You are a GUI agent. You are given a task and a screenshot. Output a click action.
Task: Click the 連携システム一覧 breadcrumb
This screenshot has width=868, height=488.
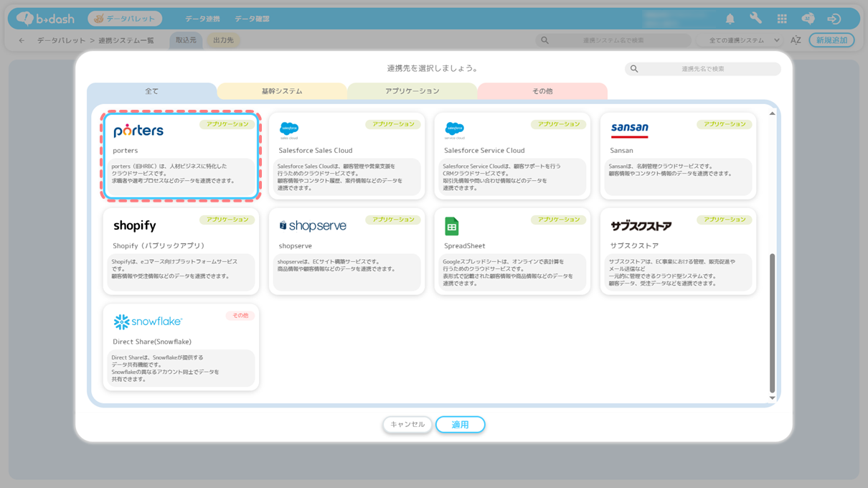(126, 40)
